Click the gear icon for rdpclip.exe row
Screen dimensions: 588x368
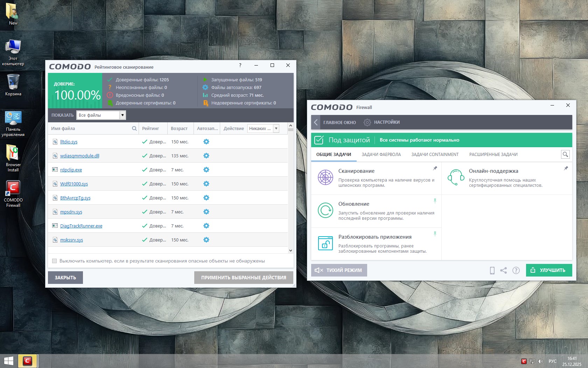[206, 170]
